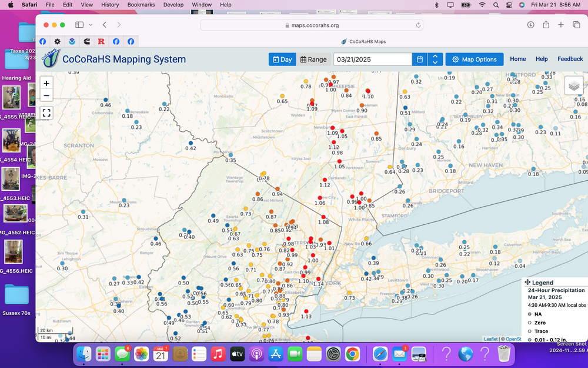Image resolution: width=588 pixels, height=368 pixels.
Task: Toggle fullscreen map view icon
Action: coord(46,112)
